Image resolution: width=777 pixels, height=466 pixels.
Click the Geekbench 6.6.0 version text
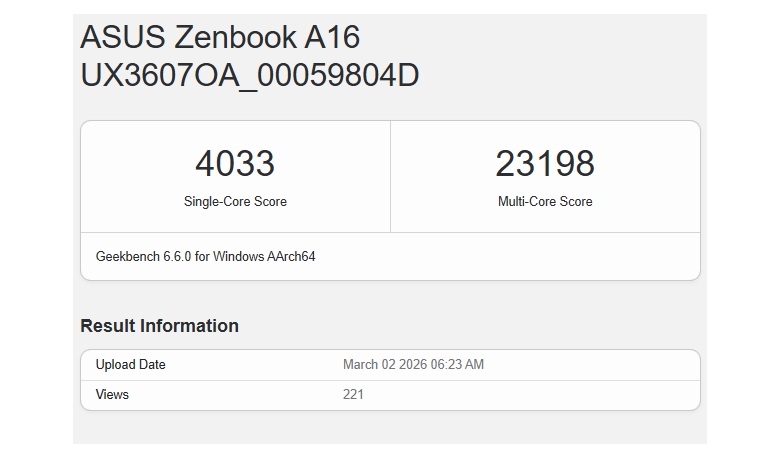[143, 257]
